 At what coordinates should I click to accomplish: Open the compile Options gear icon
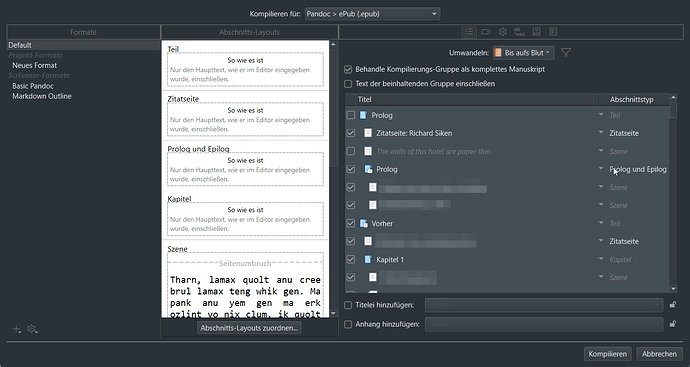pyautogui.click(x=503, y=32)
